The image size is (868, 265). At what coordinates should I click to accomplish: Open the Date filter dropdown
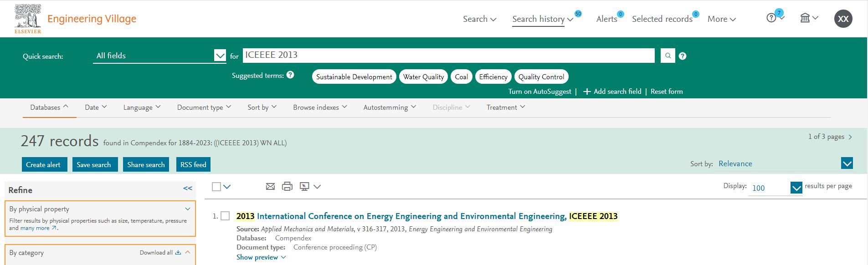click(96, 107)
